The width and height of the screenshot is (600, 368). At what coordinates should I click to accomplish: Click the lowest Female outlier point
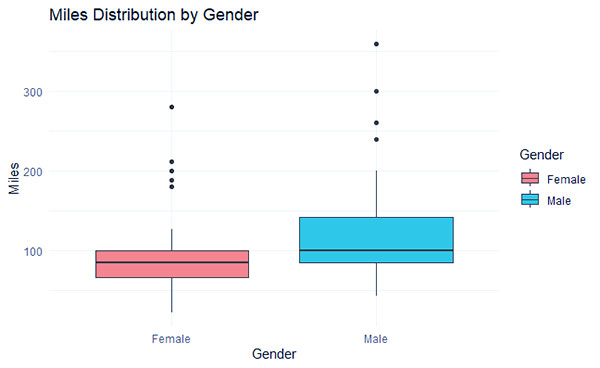coord(172,187)
